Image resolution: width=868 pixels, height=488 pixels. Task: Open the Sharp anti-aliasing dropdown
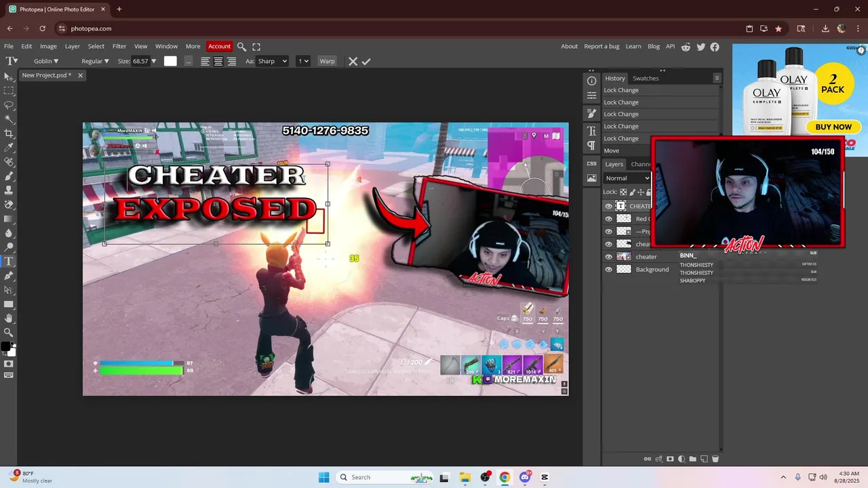click(x=273, y=61)
